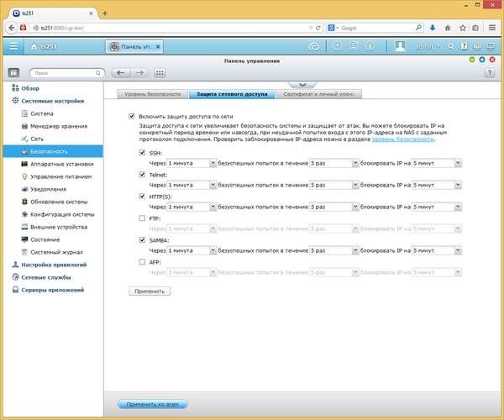Open the QTS main menu hamburger icon

click(x=13, y=46)
